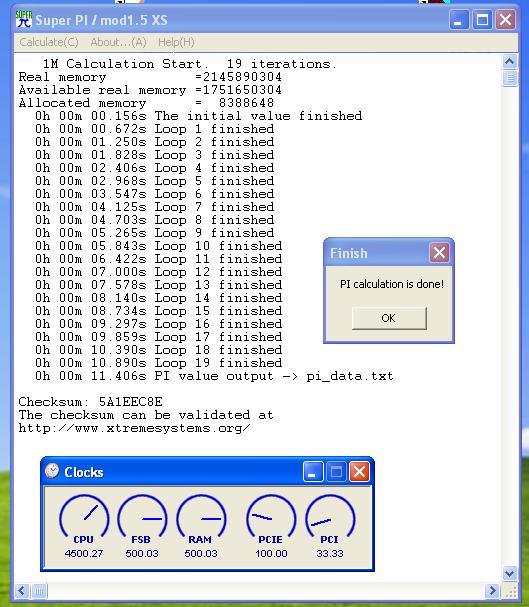Screen dimensions: 529x607
Task: Close the Clocks window
Action: pyautogui.click(x=360, y=472)
